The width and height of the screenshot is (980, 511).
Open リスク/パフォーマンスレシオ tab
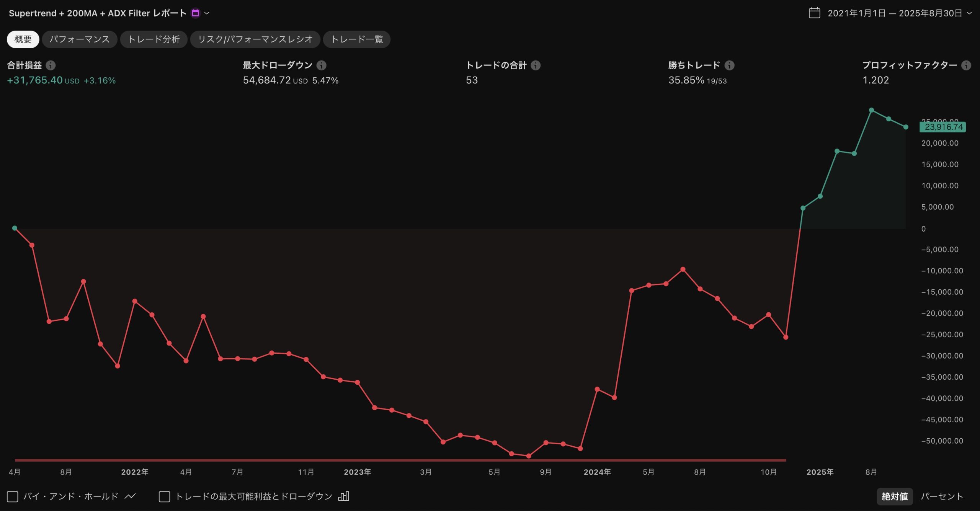click(x=255, y=39)
